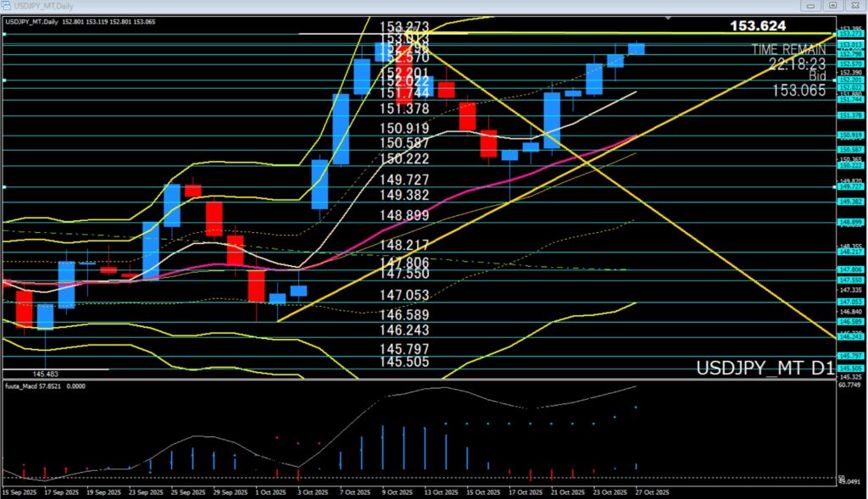Viewport: 868px width, 499px height.
Task: Restore the chart window size
Action: [x=833, y=5]
